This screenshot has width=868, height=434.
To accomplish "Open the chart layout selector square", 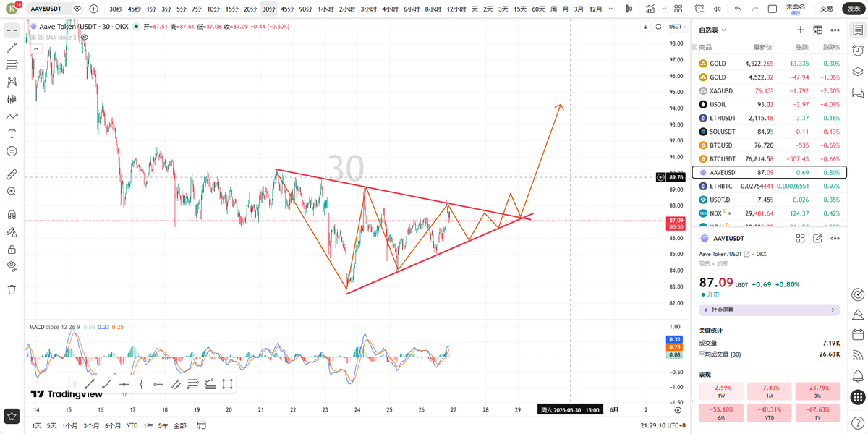I will click(x=773, y=9).
